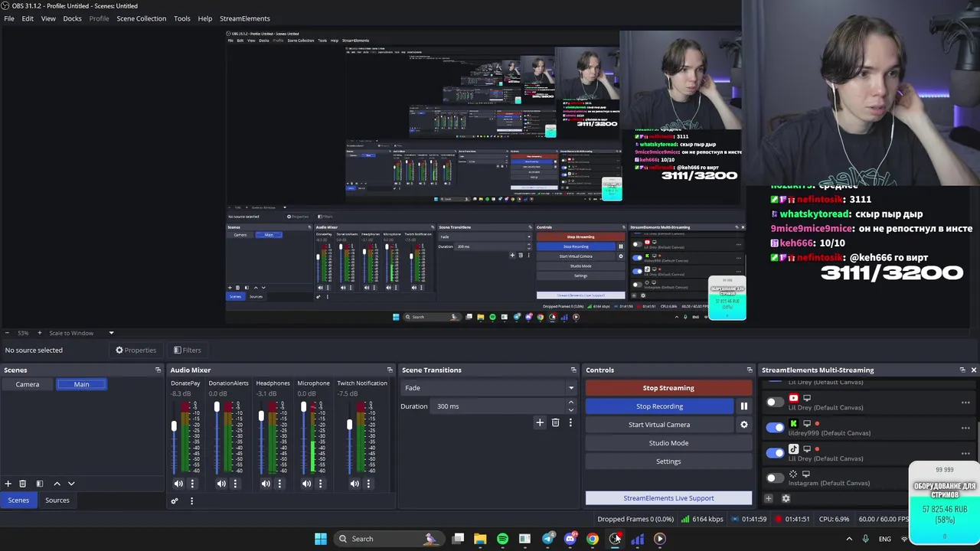980x551 pixels.
Task: Click Headphones volume slider handle
Action: (261, 416)
